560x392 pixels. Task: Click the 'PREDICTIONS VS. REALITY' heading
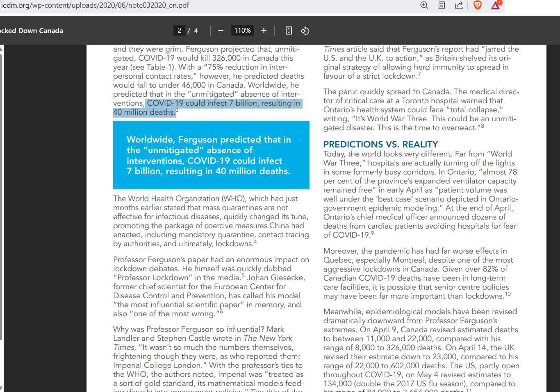pyautogui.click(x=380, y=144)
